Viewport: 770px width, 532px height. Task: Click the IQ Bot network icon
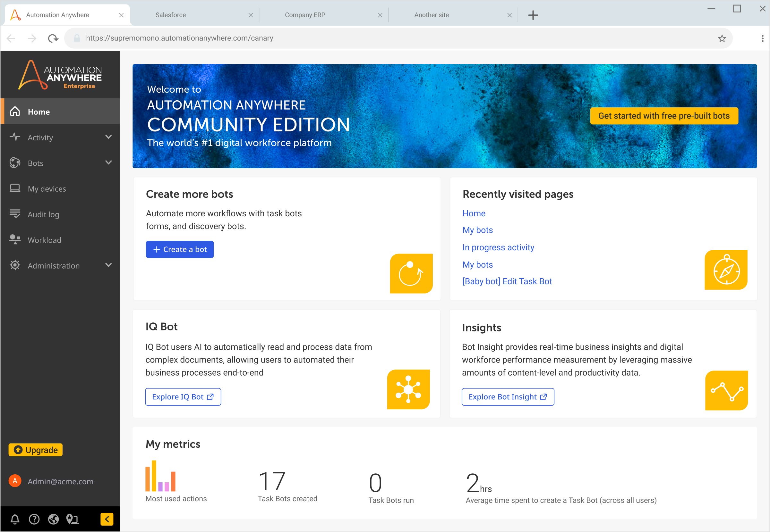coord(408,389)
